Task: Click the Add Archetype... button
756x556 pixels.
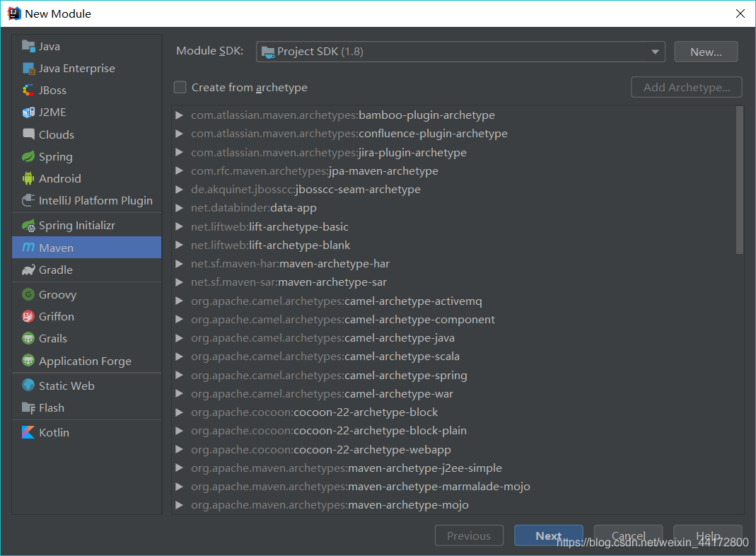Action: tap(687, 87)
